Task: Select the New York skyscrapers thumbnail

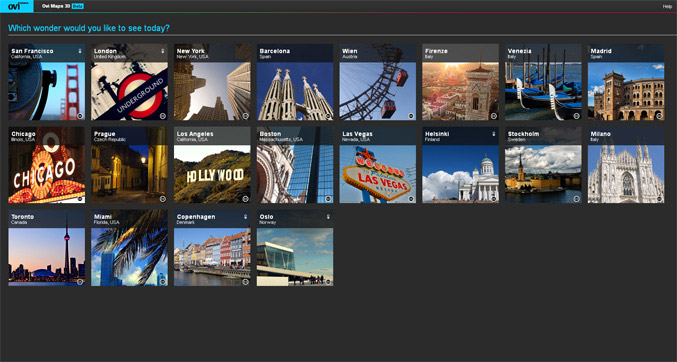Action: [x=212, y=82]
